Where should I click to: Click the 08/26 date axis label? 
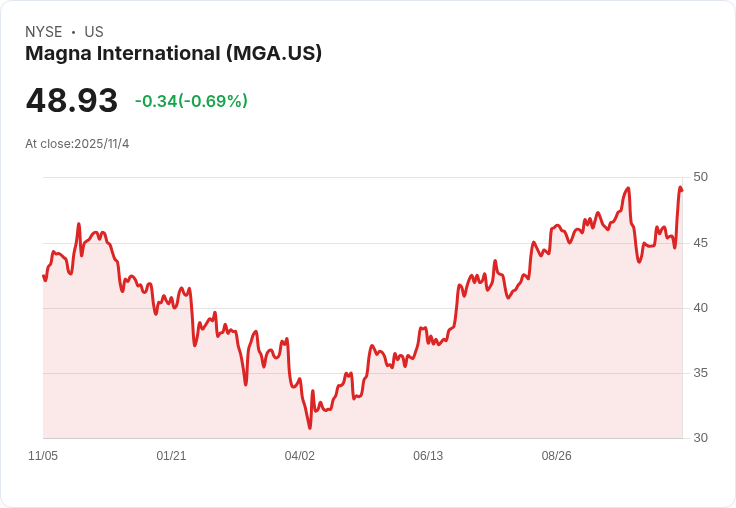556,456
